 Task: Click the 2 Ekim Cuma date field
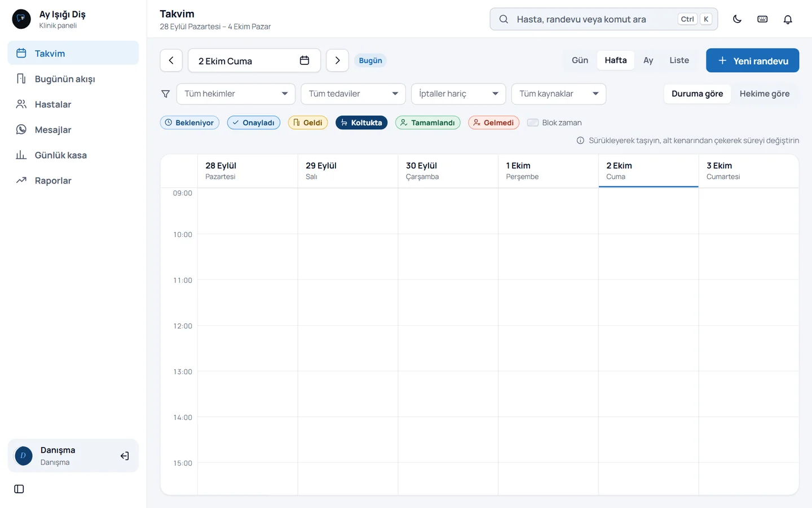(x=254, y=60)
